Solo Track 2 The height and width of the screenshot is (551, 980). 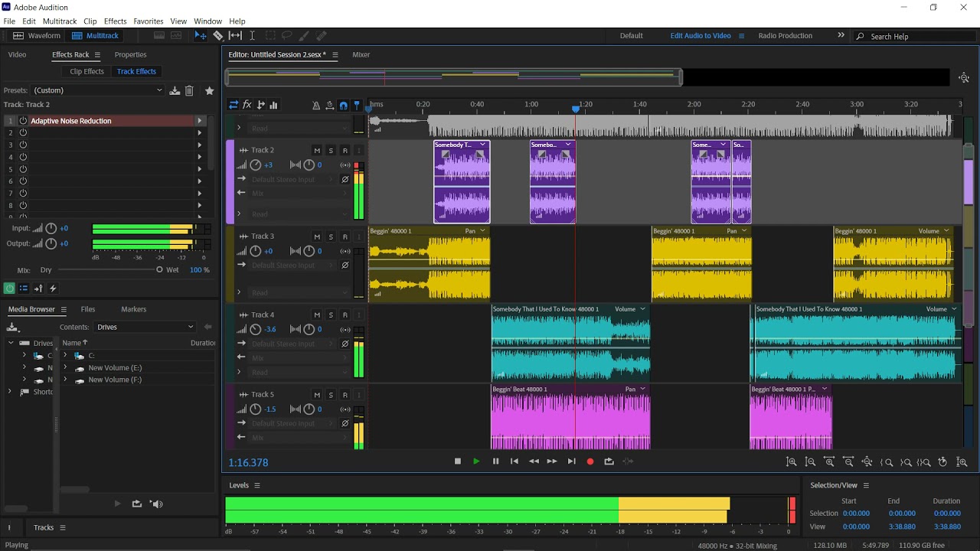pyautogui.click(x=331, y=151)
